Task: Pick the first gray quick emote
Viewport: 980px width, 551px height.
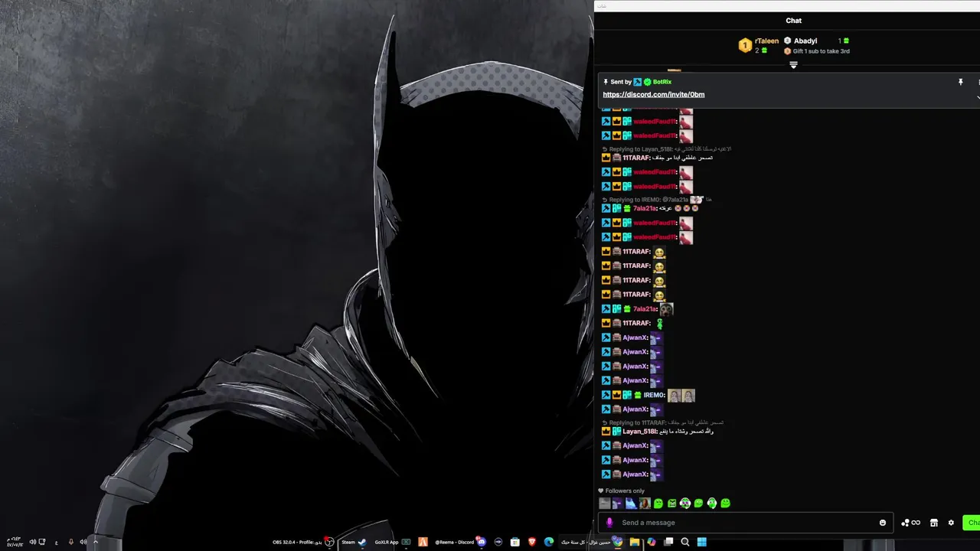Action: 604,504
